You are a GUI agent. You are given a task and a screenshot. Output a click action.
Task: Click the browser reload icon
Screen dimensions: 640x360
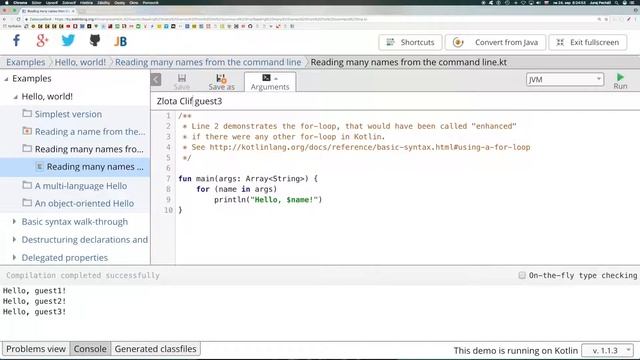coord(18,19)
